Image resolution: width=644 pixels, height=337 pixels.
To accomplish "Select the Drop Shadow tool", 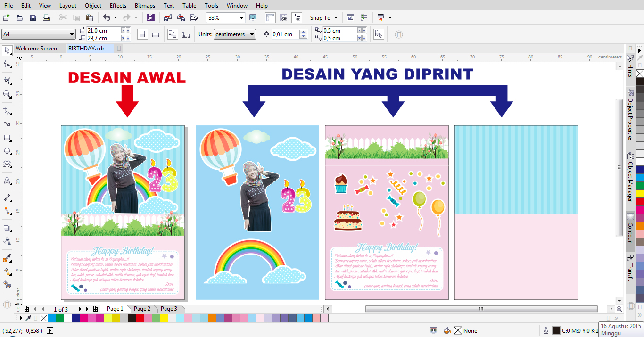I will [7, 228].
